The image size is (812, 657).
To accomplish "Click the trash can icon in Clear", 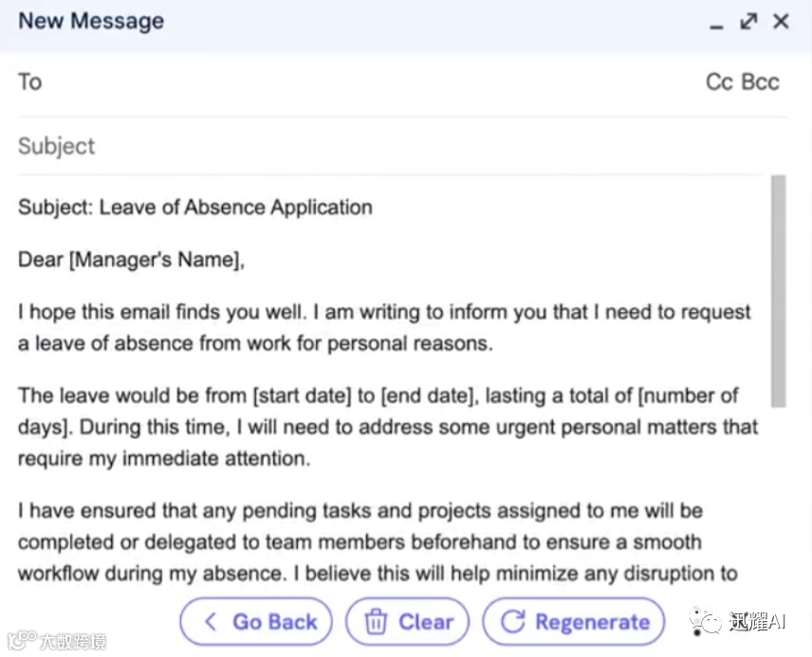I will (377, 622).
